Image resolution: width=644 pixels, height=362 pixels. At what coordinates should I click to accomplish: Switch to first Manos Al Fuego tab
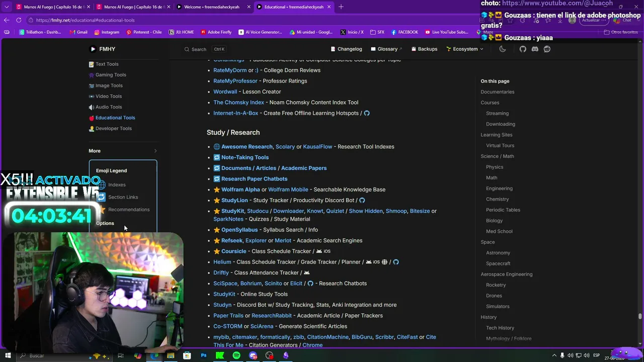click(x=53, y=7)
